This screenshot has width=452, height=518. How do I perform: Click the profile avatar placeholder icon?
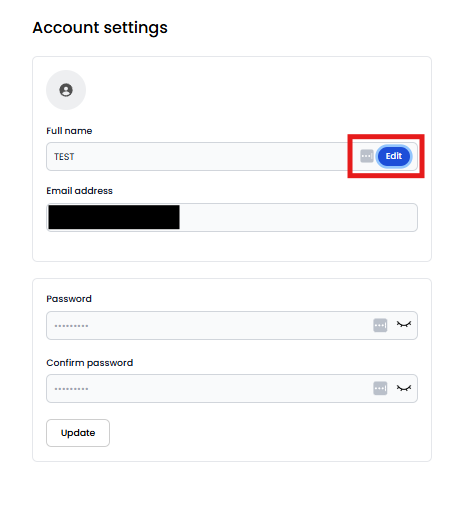pos(66,90)
